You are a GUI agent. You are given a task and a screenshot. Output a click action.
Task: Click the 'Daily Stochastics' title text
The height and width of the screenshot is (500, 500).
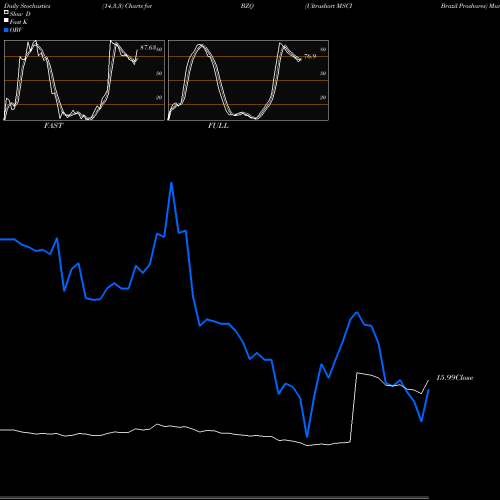tap(27, 6)
